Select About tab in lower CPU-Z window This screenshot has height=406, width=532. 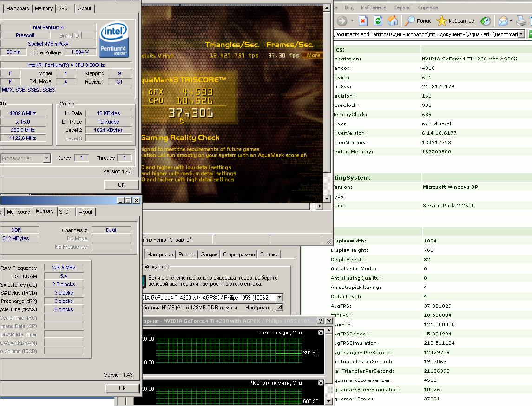85,212
